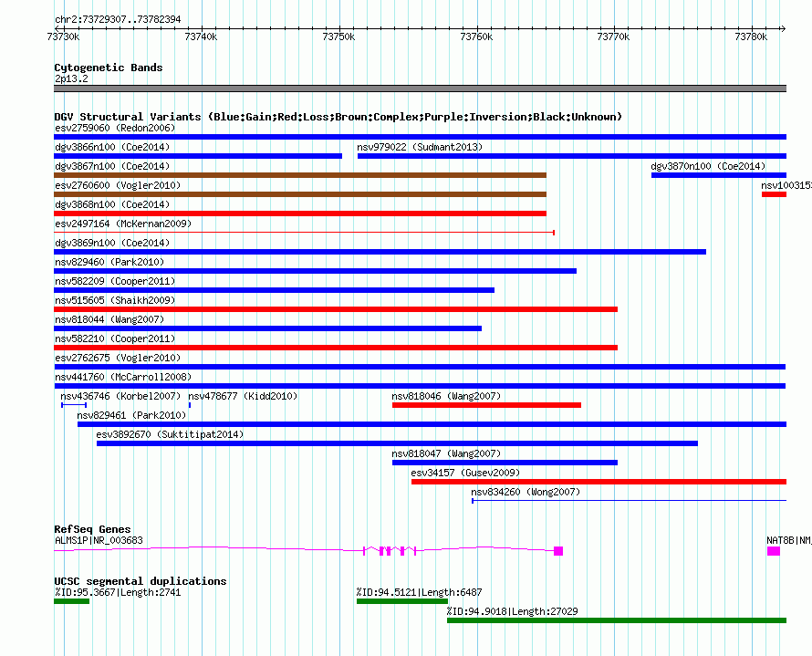Click the nsv818046 (Wang2007) label

tap(446, 396)
